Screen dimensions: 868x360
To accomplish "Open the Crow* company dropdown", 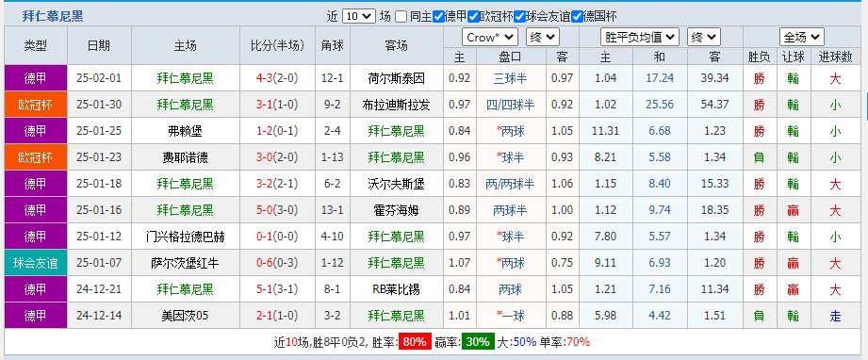I will (490, 37).
